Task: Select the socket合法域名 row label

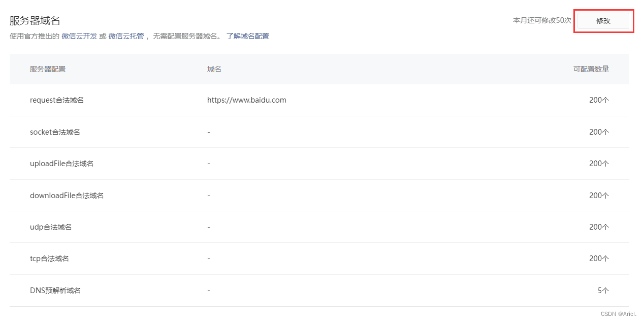Action: 55,132
